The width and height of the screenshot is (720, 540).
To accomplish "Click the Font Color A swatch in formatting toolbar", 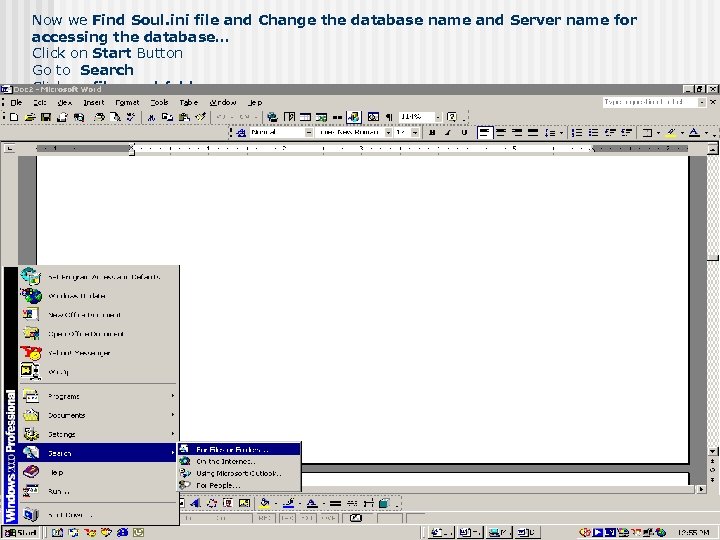I will (x=695, y=133).
